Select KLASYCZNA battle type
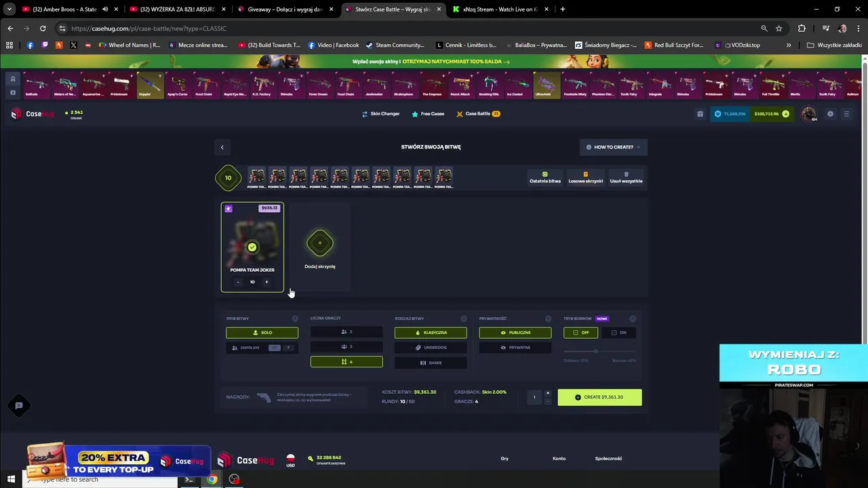 pyautogui.click(x=431, y=333)
